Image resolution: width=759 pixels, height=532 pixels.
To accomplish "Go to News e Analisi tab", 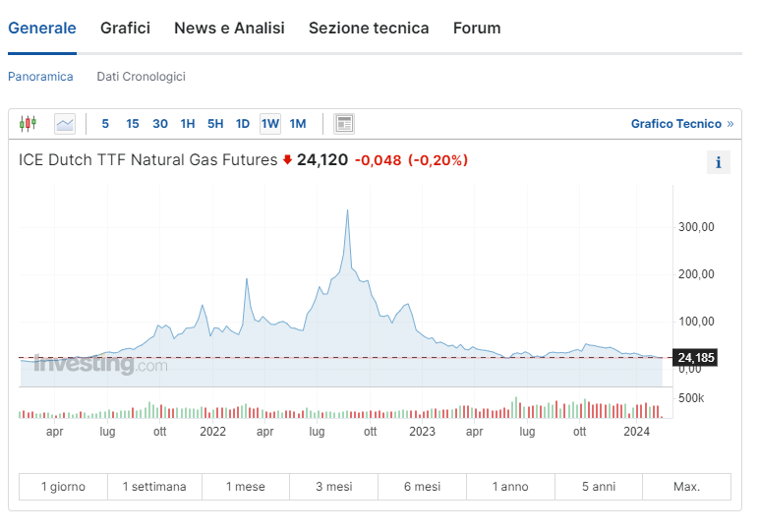I will click(229, 29).
